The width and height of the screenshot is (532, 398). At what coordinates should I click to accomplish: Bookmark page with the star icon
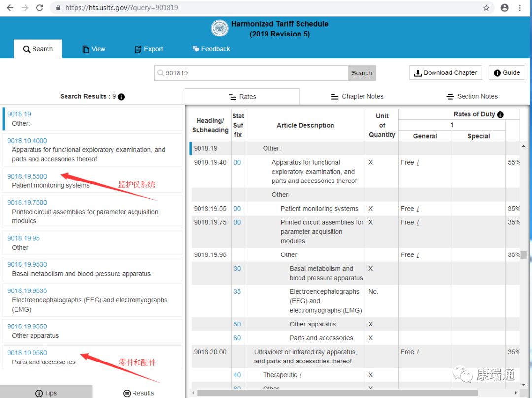point(486,8)
